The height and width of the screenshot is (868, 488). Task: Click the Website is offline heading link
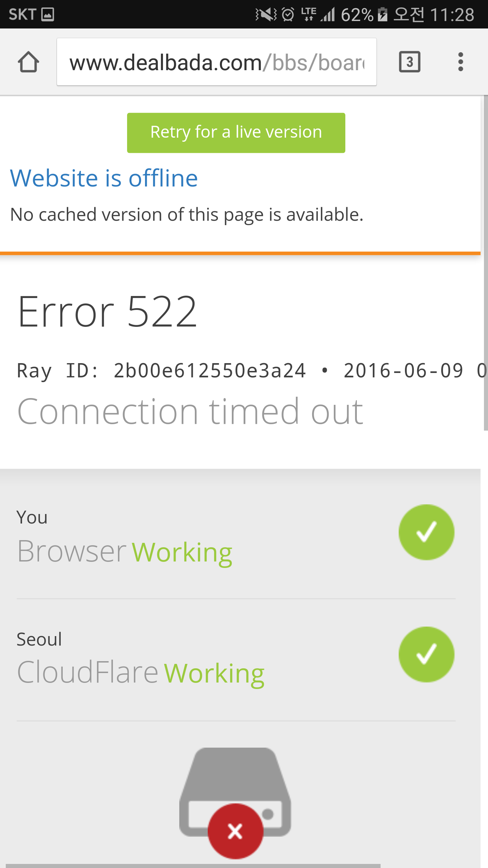point(104,178)
